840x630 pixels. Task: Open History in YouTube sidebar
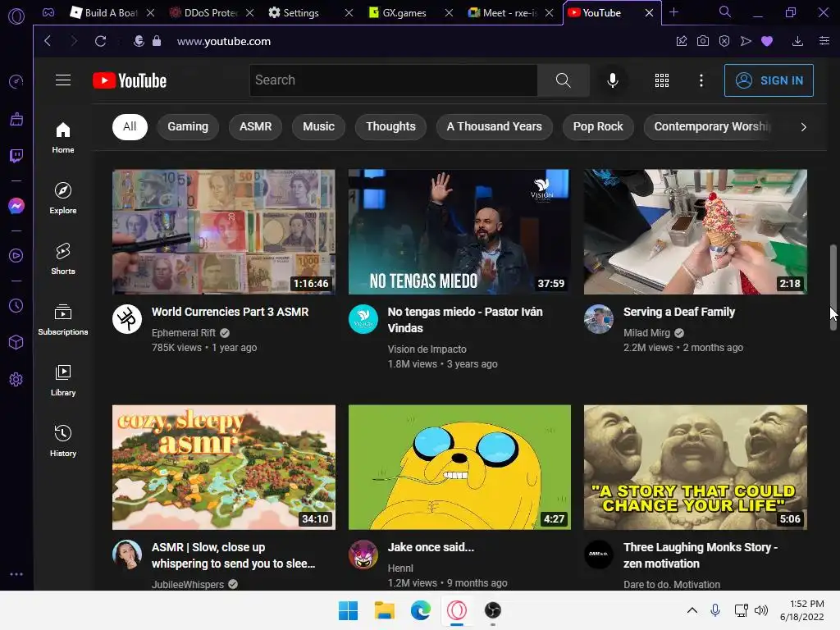click(x=63, y=441)
